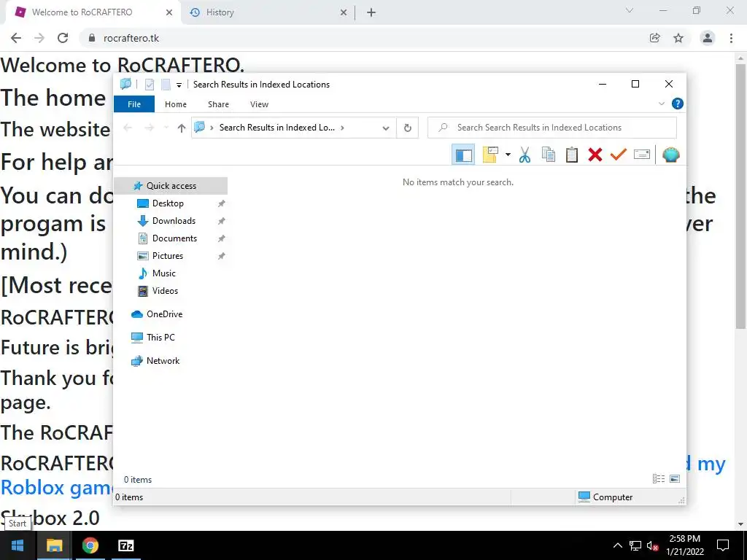Select Desktop in the navigation pane
The height and width of the screenshot is (560, 747).
pyautogui.click(x=168, y=203)
